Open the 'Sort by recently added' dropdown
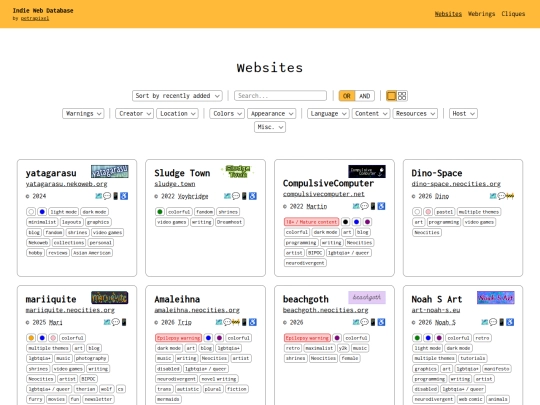This screenshot has width=540, height=405. point(177,96)
